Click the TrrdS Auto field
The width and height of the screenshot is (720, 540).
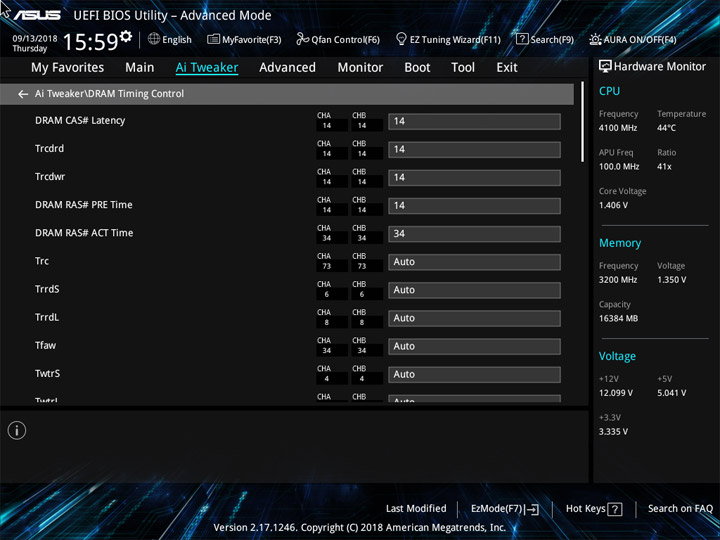474,290
